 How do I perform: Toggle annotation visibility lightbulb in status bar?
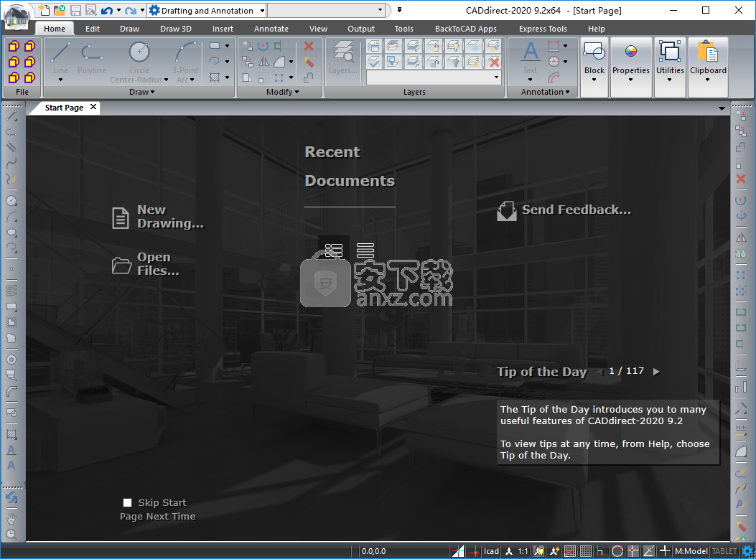[538, 551]
